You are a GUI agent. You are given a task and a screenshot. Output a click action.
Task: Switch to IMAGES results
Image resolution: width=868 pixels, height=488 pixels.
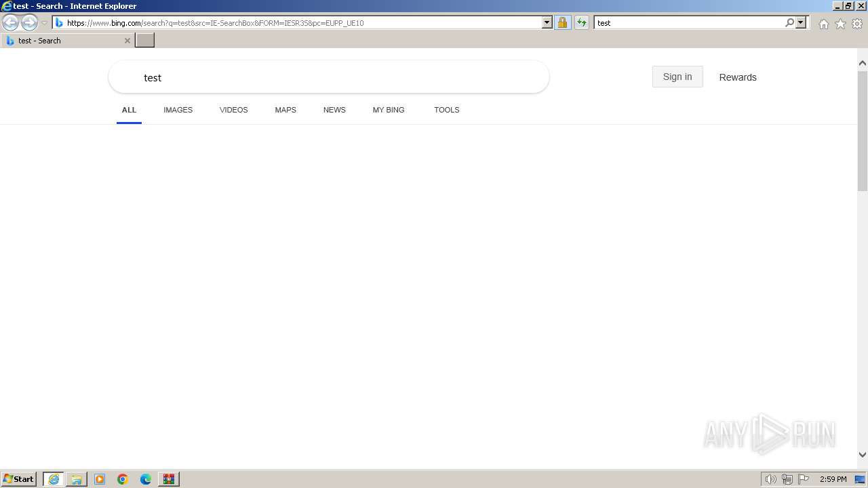(x=178, y=110)
